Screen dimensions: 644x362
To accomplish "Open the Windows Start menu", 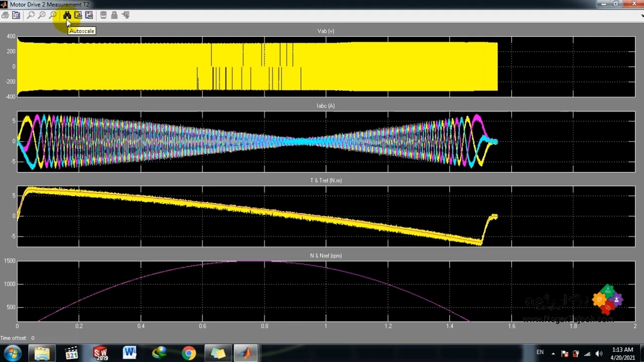I will (12, 353).
